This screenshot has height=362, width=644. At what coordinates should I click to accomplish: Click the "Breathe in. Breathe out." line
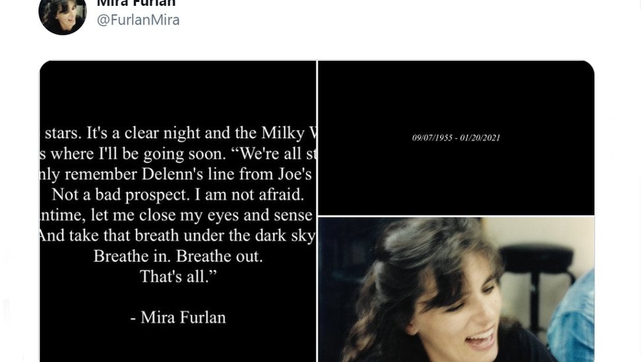178,256
